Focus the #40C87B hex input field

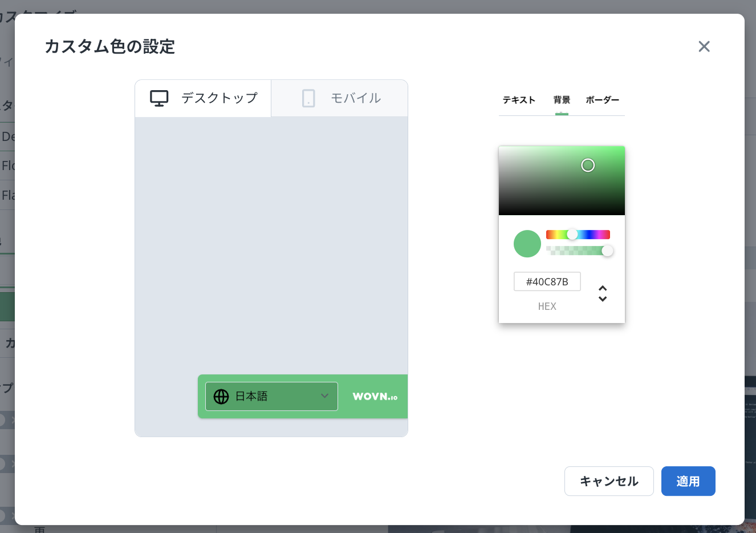[x=547, y=281]
